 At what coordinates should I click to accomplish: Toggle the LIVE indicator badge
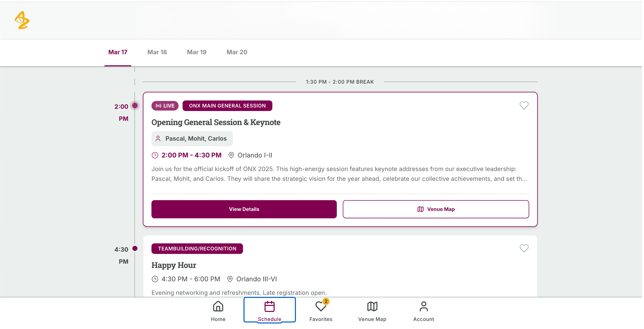[x=165, y=106]
